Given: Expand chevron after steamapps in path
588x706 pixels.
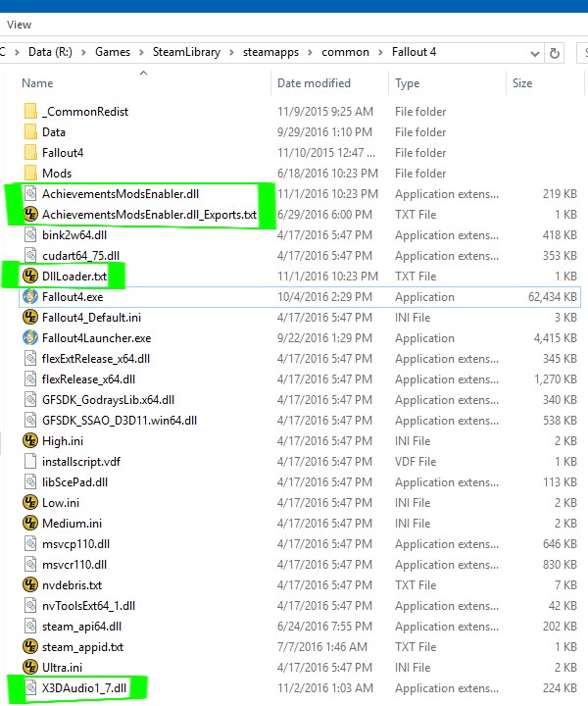Looking at the screenshot, I should click(x=310, y=53).
